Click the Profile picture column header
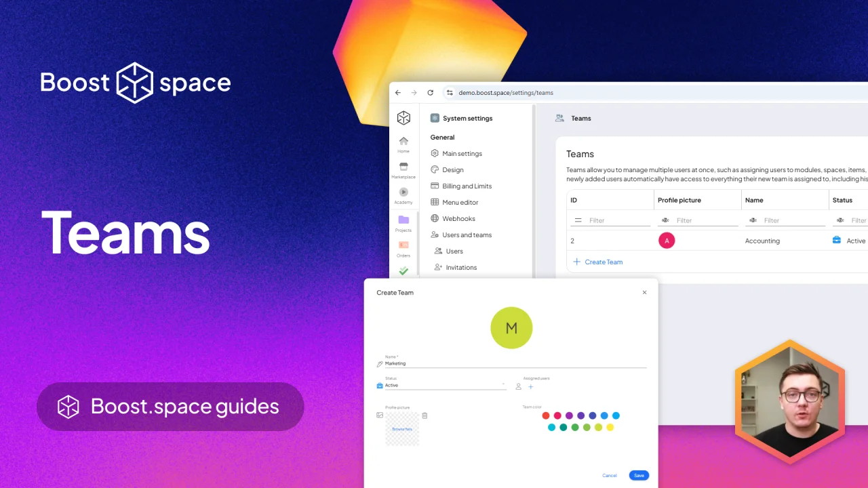 tap(679, 200)
